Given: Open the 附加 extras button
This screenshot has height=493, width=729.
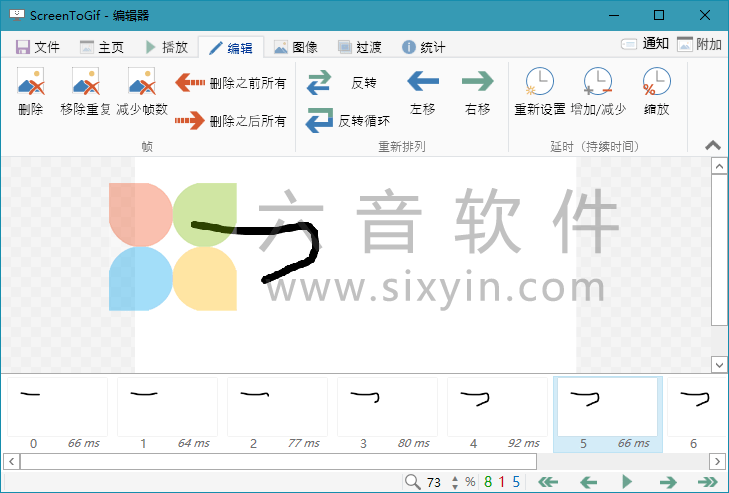Looking at the screenshot, I should (x=699, y=44).
